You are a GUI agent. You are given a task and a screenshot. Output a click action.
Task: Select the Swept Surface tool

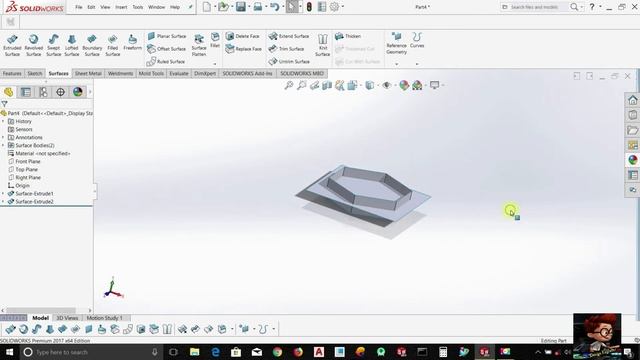(53, 45)
